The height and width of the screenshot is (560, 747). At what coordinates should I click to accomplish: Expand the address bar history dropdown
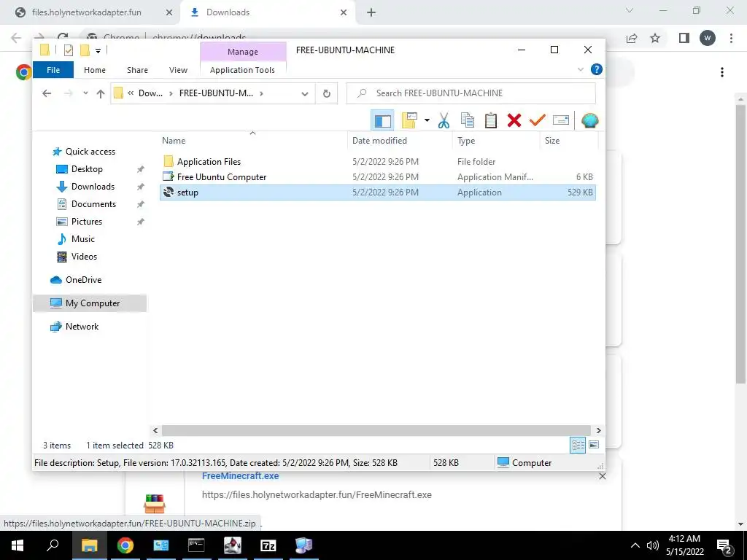pos(305,93)
